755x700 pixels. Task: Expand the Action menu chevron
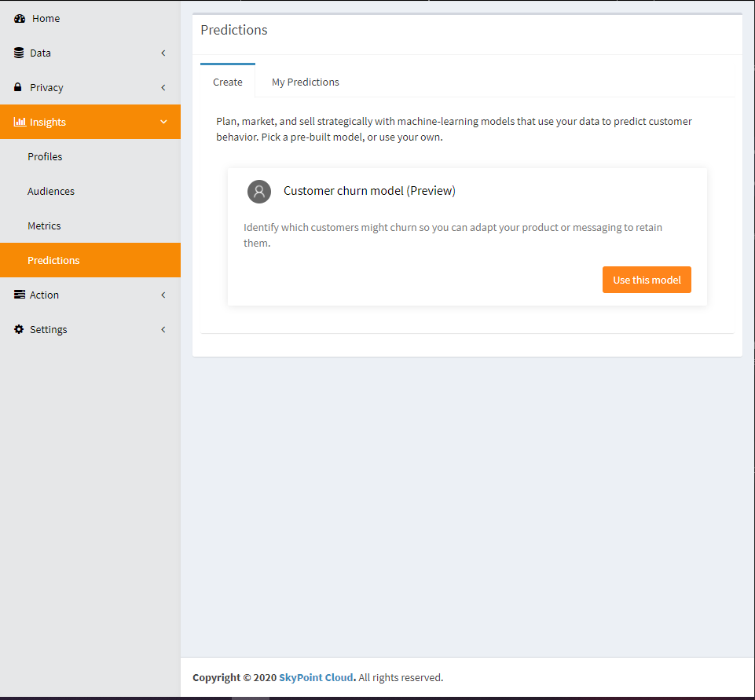[x=163, y=295]
